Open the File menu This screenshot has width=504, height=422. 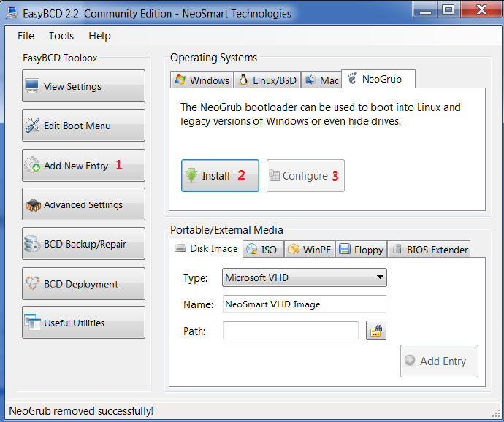(26, 36)
